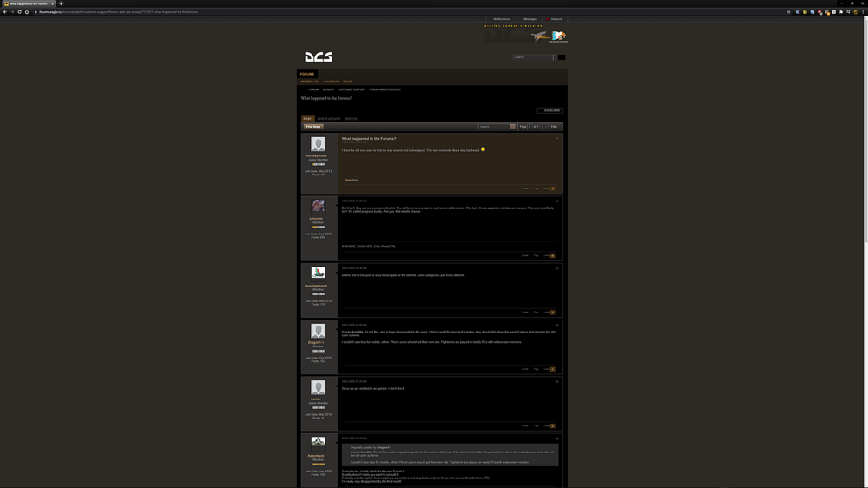Click Quote on schurem's post
This screenshot has width=868, height=488.
525,255
